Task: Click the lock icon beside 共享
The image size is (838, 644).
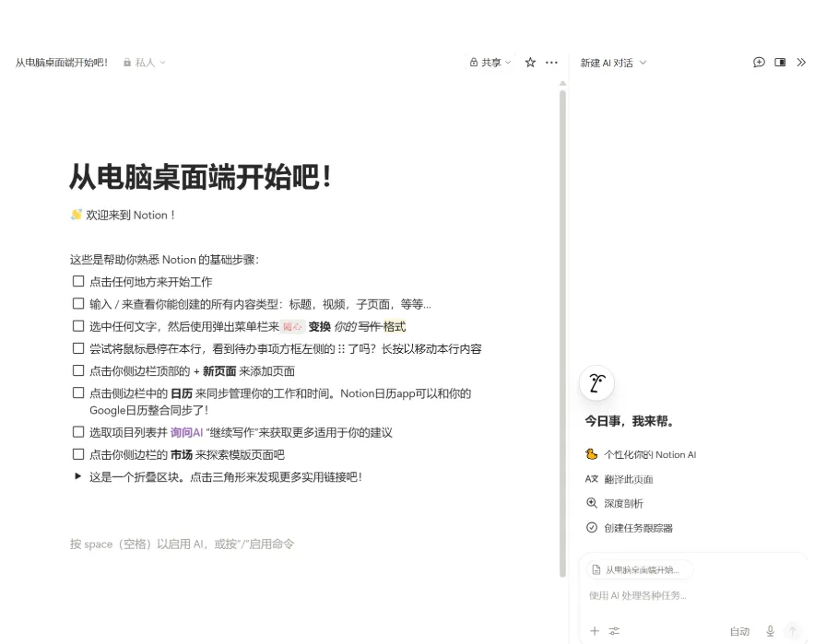Action: point(474,63)
